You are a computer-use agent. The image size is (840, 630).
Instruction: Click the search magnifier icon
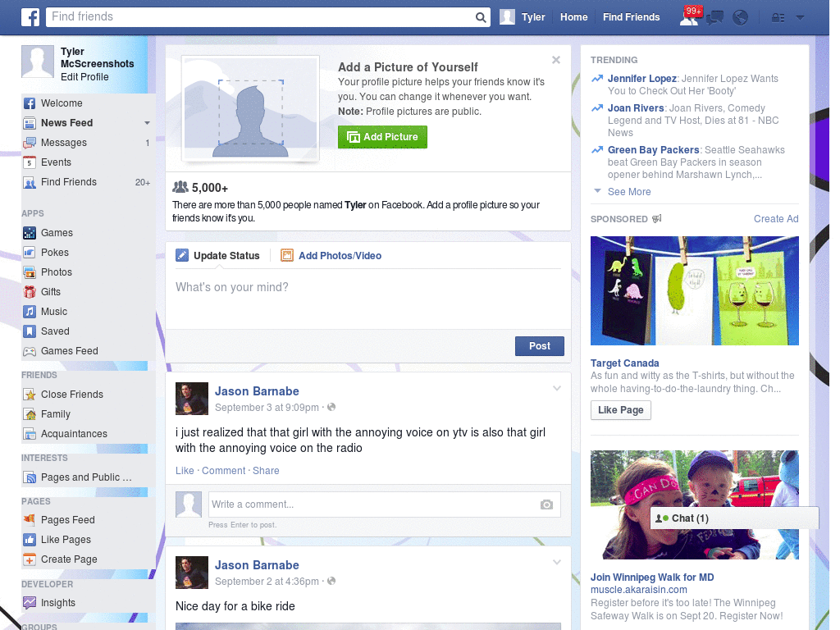481,18
